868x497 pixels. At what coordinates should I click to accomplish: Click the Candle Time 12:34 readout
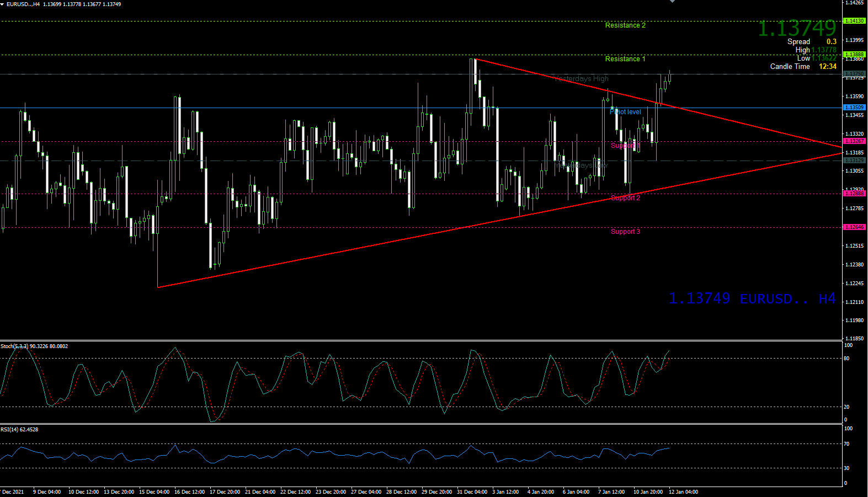point(803,67)
